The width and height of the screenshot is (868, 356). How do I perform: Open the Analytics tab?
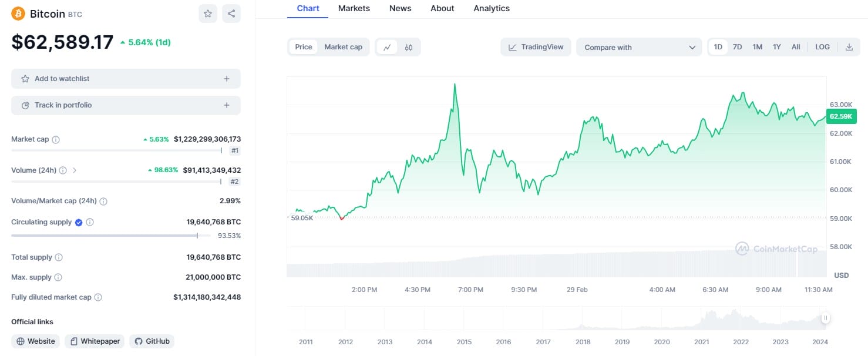point(492,8)
